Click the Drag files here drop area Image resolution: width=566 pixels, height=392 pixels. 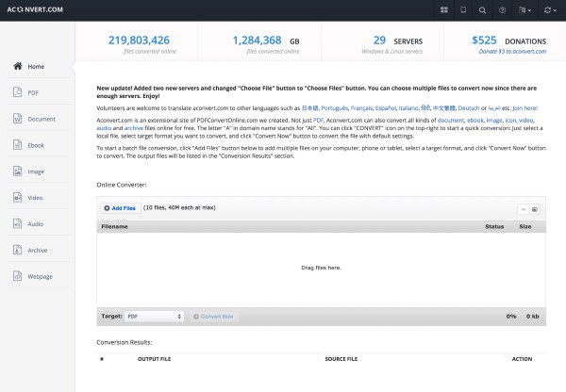(x=320, y=268)
